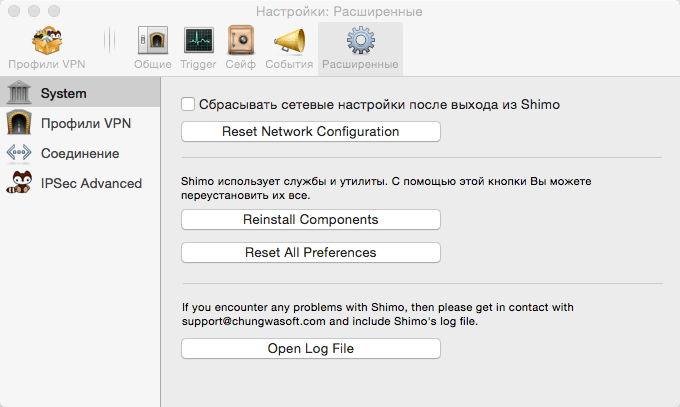Select the raccoon icon for IPSec Advanced
Screen dimensions: 680x407
[x=20, y=182]
